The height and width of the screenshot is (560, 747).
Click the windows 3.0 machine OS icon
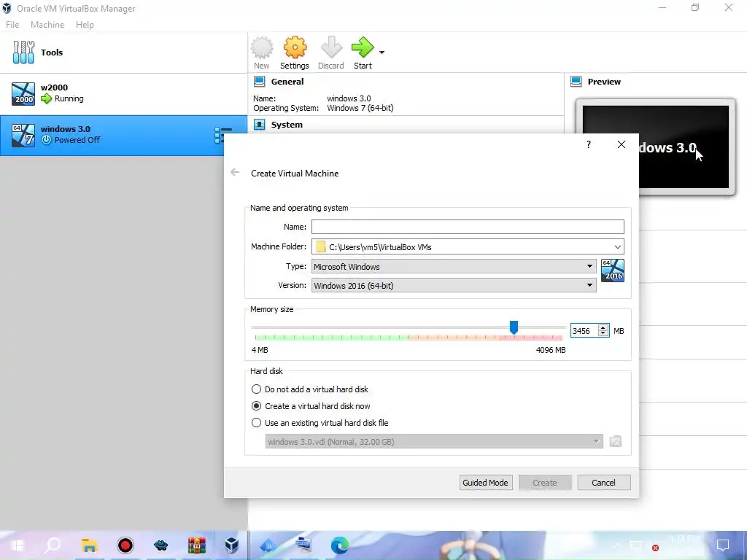[x=23, y=135]
